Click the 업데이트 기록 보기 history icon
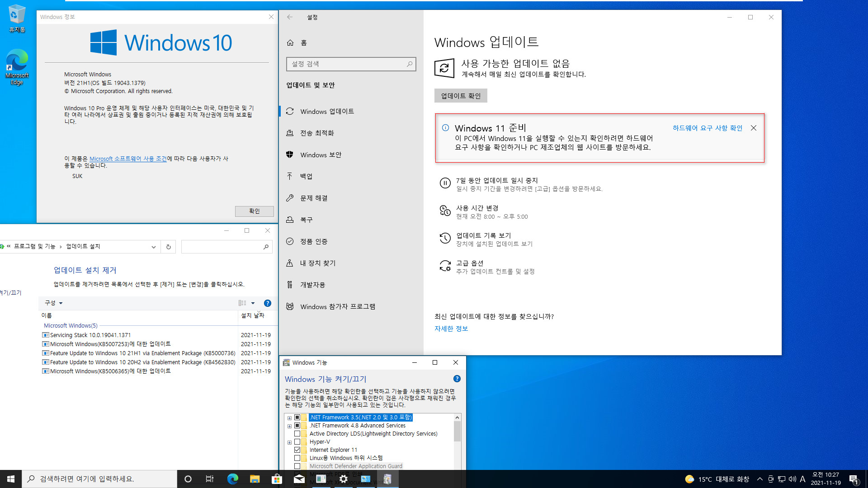Viewport: 868px width, 488px height. pos(445,238)
